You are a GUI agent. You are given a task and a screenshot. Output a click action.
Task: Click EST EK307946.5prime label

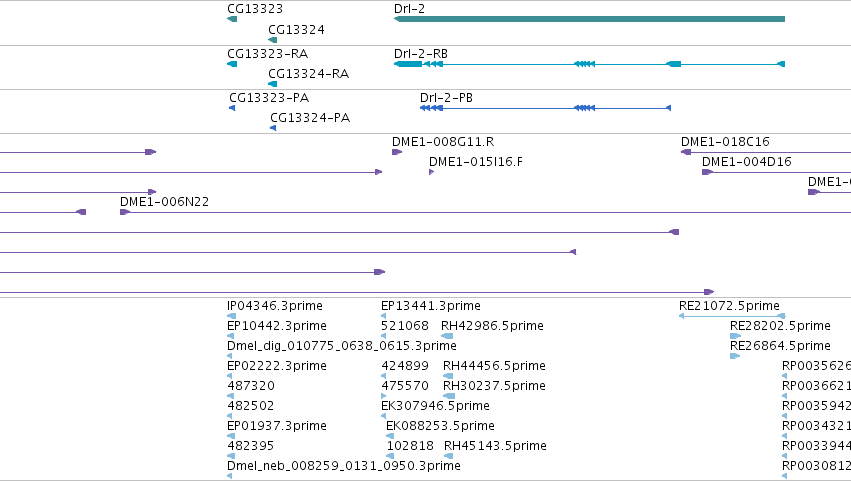(x=435, y=406)
